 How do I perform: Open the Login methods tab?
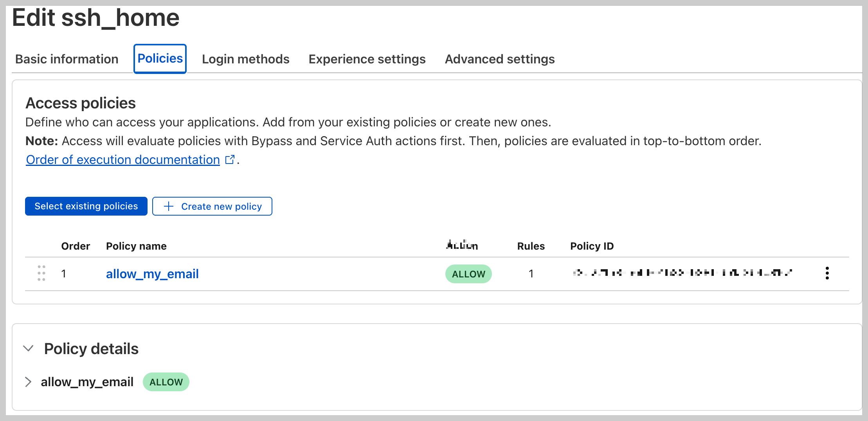246,59
